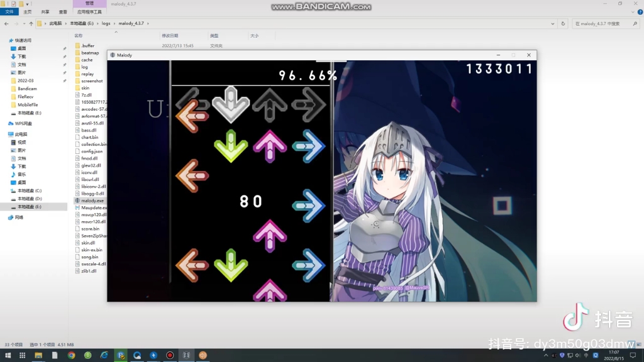Screen dimensions: 644x362
Task: Select the chart.bin file
Action: pos(89,138)
